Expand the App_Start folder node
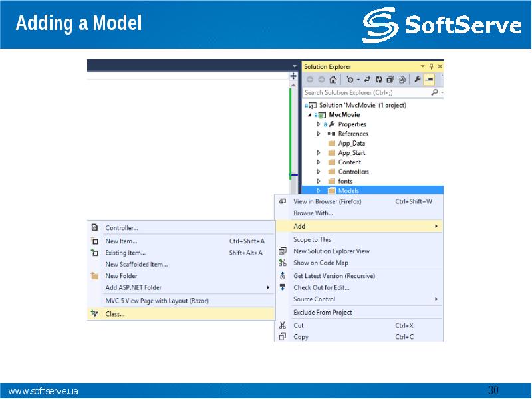Screen dimensions: 532x399 coord(319,153)
